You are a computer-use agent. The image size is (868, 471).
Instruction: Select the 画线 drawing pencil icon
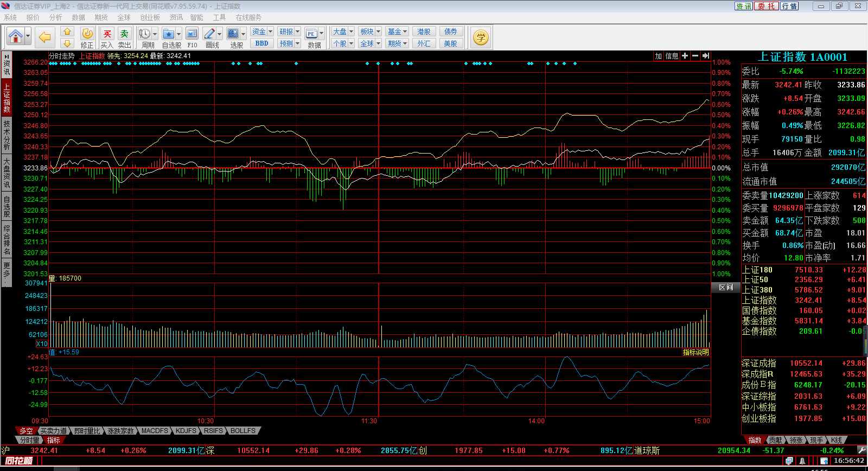pos(209,34)
